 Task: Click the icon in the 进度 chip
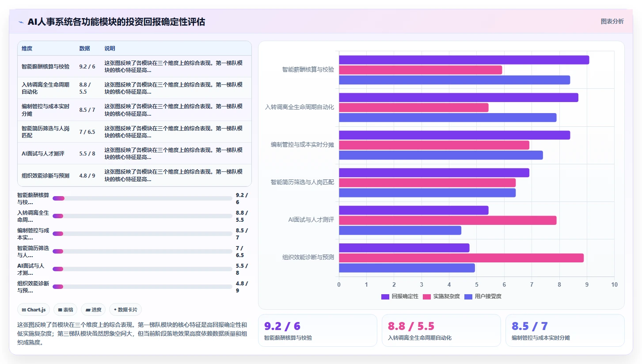click(88, 310)
